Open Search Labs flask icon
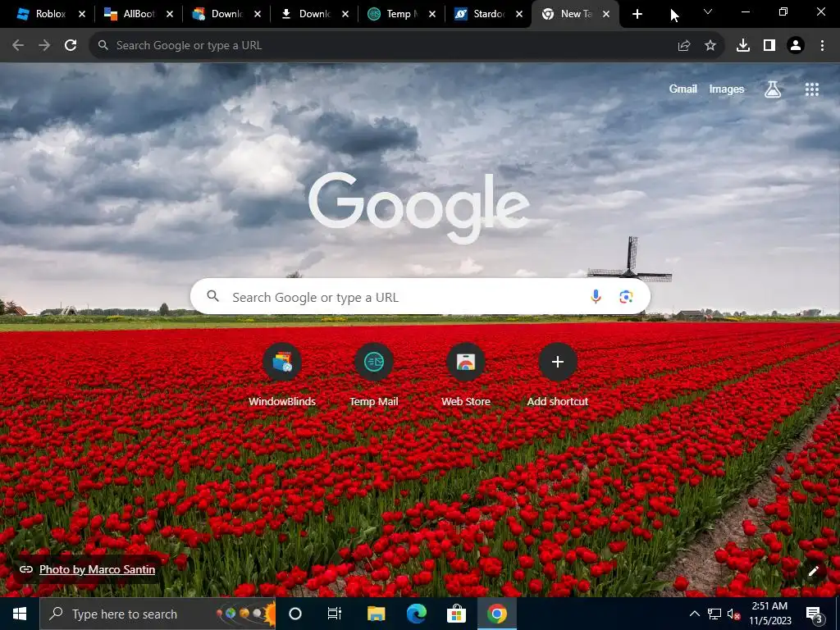 [x=773, y=89]
